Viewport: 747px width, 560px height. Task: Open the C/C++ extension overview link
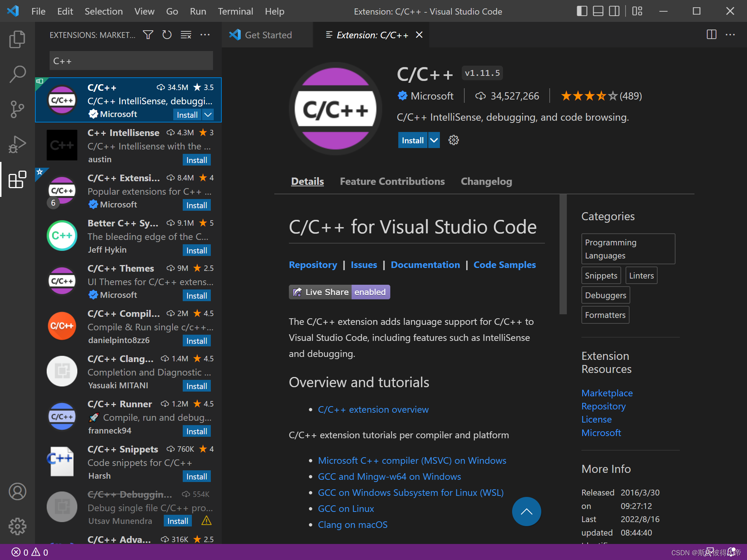tap(373, 409)
